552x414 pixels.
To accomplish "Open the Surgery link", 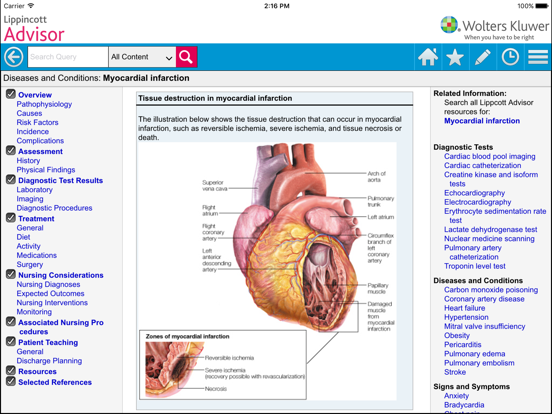I will coord(30,264).
